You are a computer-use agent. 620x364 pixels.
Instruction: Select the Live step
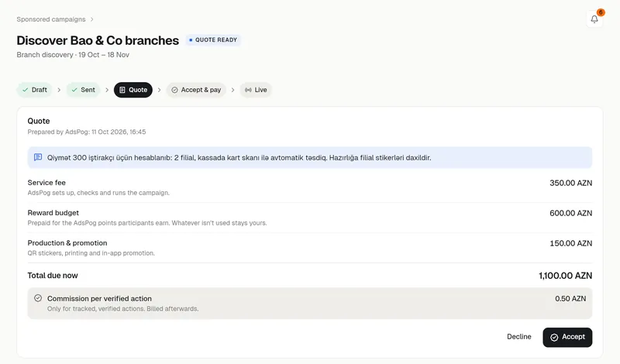[256, 90]
